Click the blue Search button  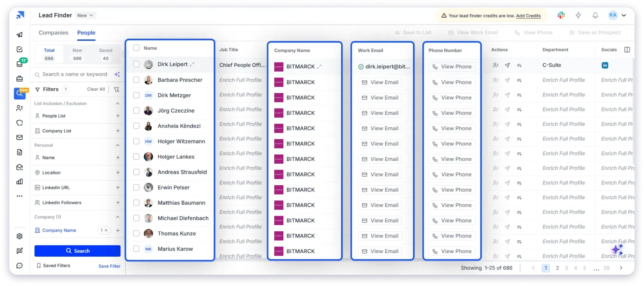click(x=77, y=251)
